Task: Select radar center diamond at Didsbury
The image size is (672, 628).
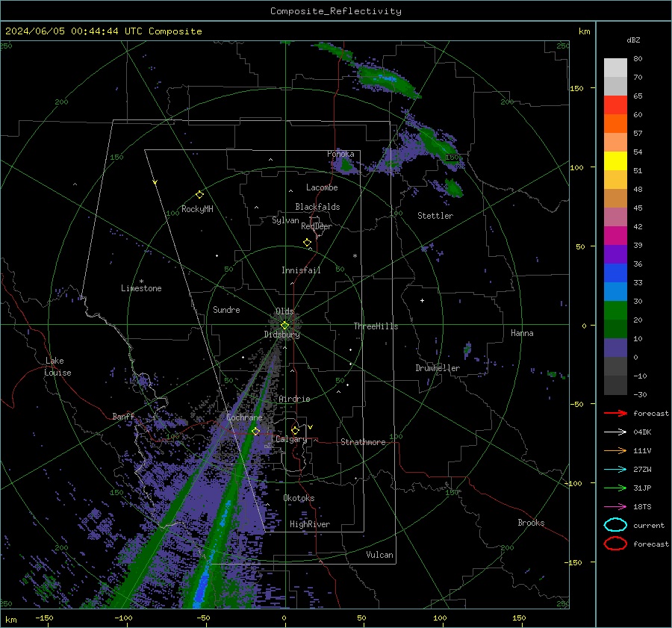Action: point(284,326)
